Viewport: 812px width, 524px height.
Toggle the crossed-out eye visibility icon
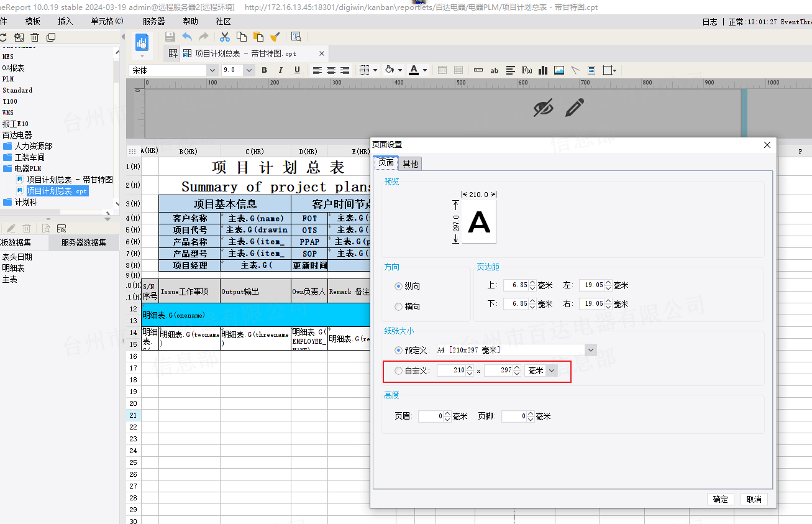(x=543, y=108)
